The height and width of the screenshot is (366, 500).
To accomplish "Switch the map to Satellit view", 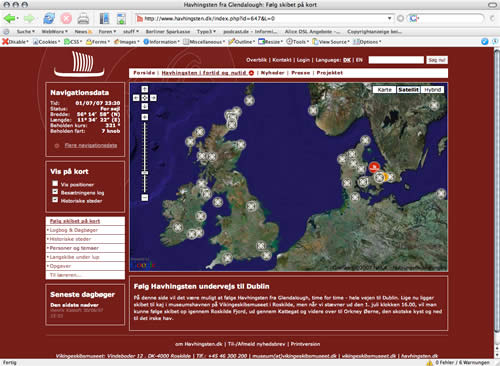I will point(408,90).
